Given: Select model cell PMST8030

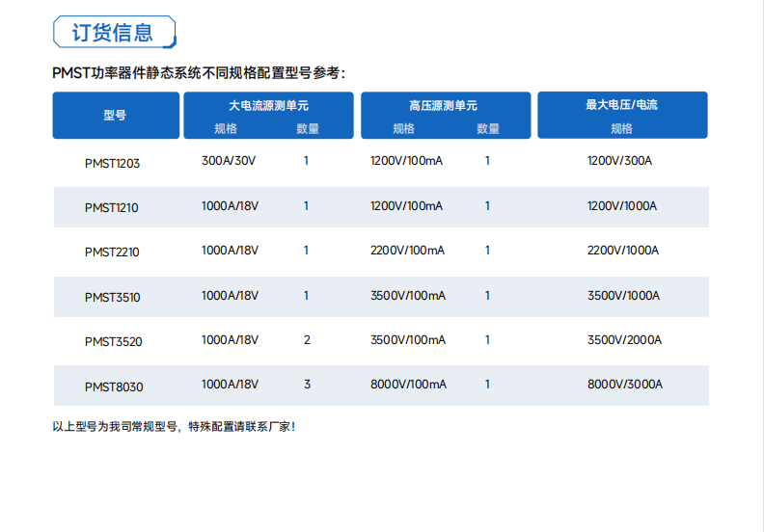Looking at the screenshot, I should point(114,387).
